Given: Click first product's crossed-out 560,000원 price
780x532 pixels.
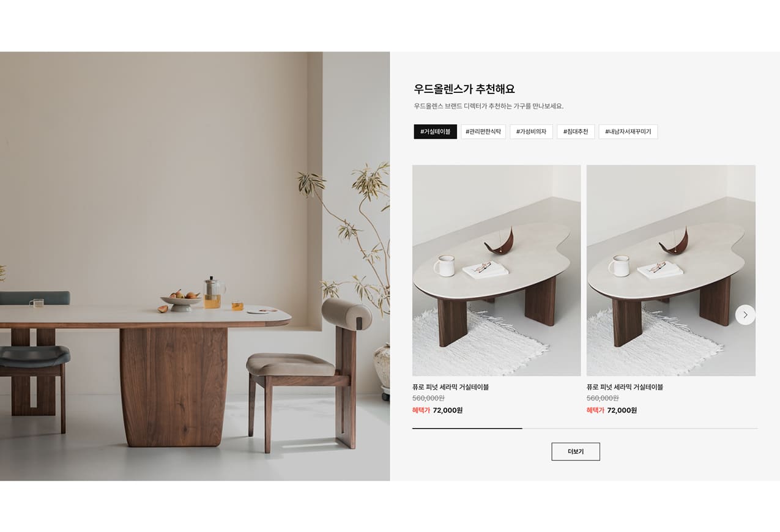Looking at the screenshot, I should [x=428, y=398].
